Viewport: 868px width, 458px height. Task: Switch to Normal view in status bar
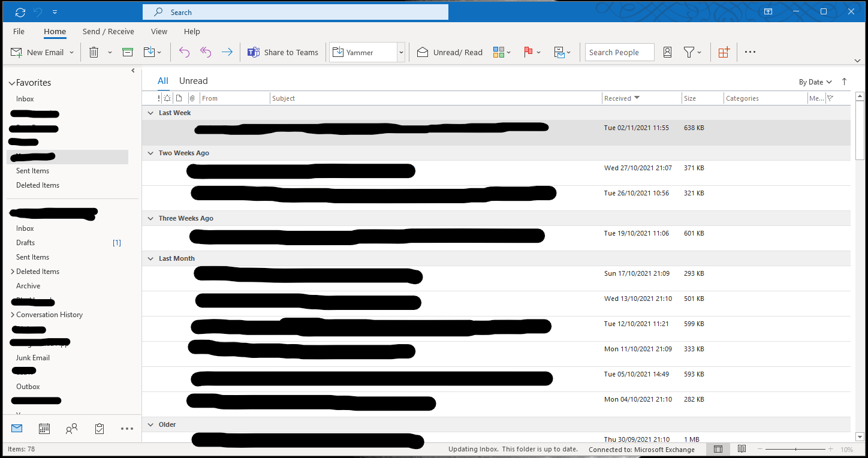718,449
